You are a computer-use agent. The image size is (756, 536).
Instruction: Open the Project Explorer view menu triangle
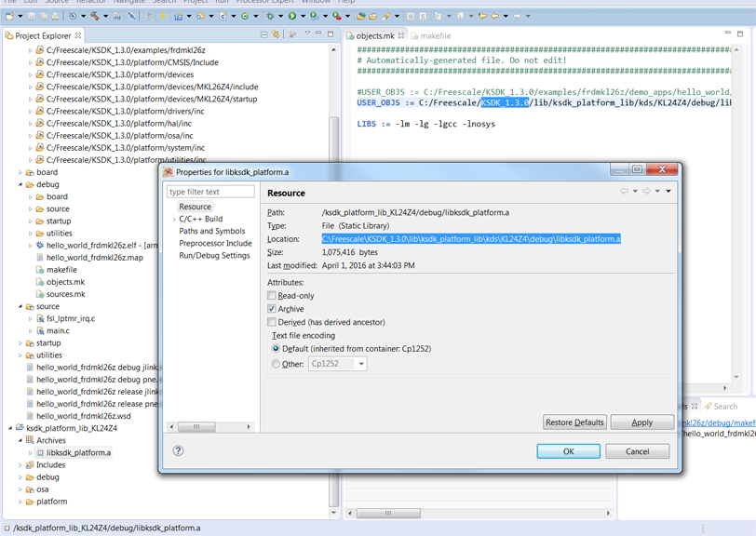[307, 33]
